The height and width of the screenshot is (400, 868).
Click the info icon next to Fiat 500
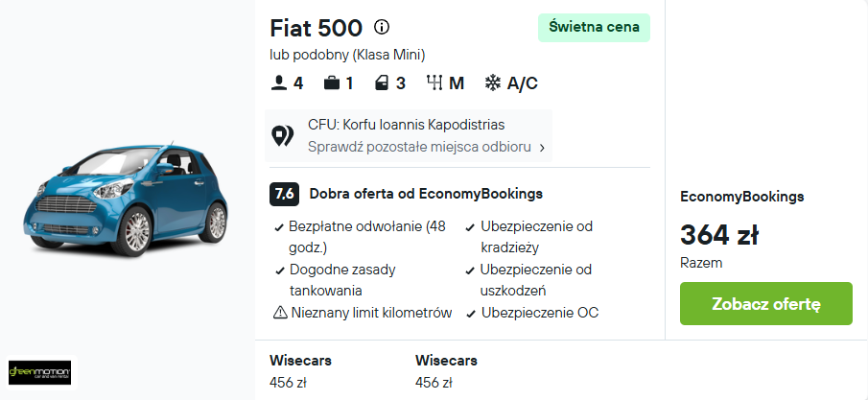(382, 27)
